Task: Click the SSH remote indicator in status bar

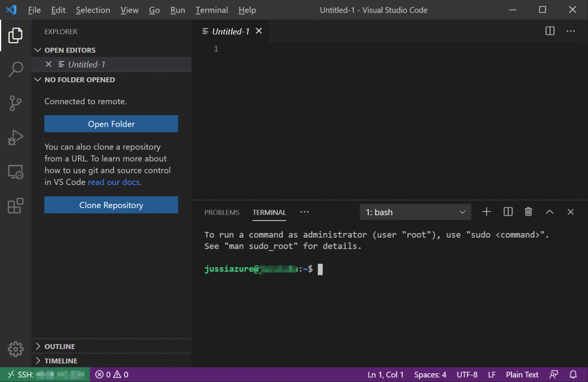Action: [x=45, y=375]
